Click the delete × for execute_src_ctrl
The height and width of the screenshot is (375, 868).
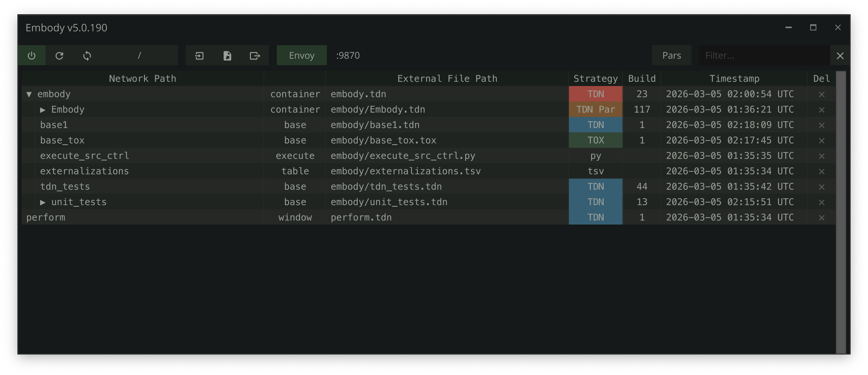tap(821, 155)
